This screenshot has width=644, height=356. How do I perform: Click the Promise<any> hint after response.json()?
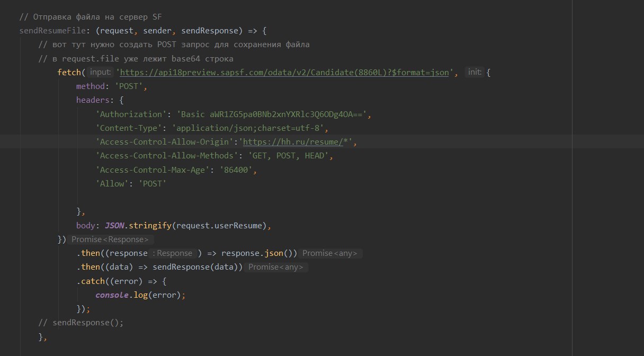[330, 253]
